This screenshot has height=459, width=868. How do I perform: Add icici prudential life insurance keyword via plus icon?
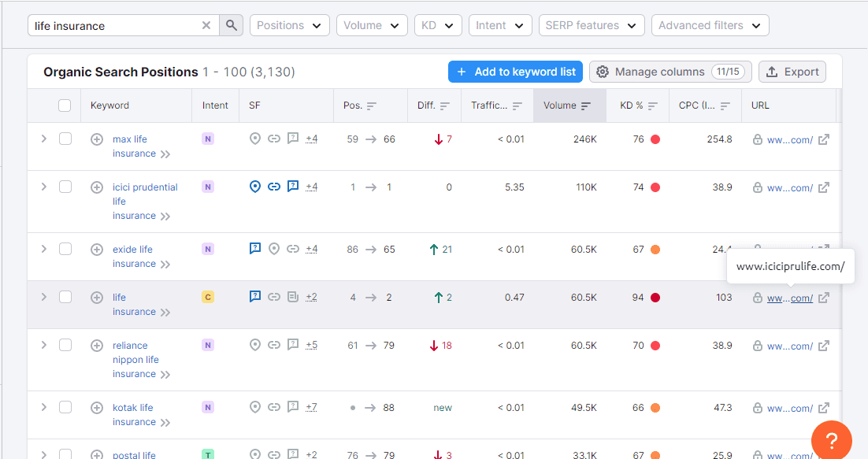point(97,187)
